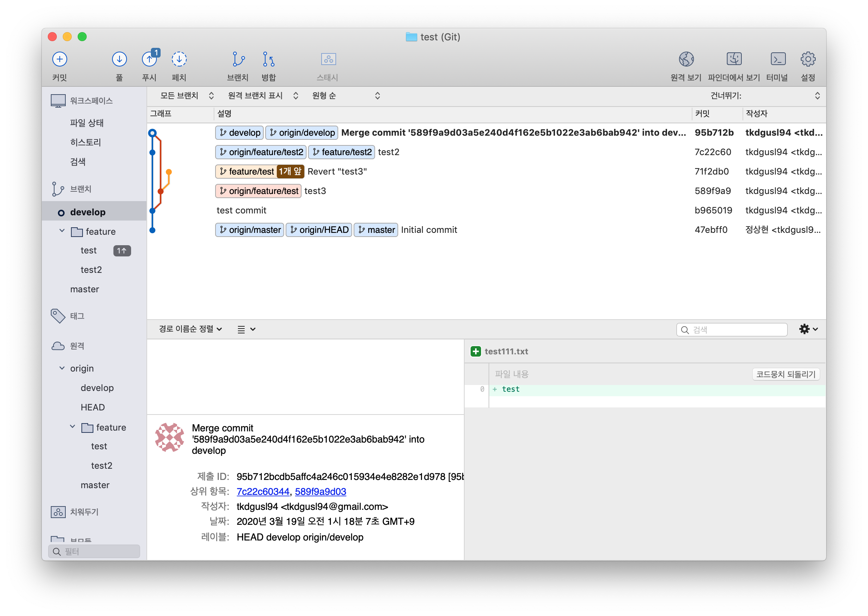Click the Fetch (페치) toolbar icon
Viewport: 868px width, 616px height.
pyautogui.click(x=179, y=59)
